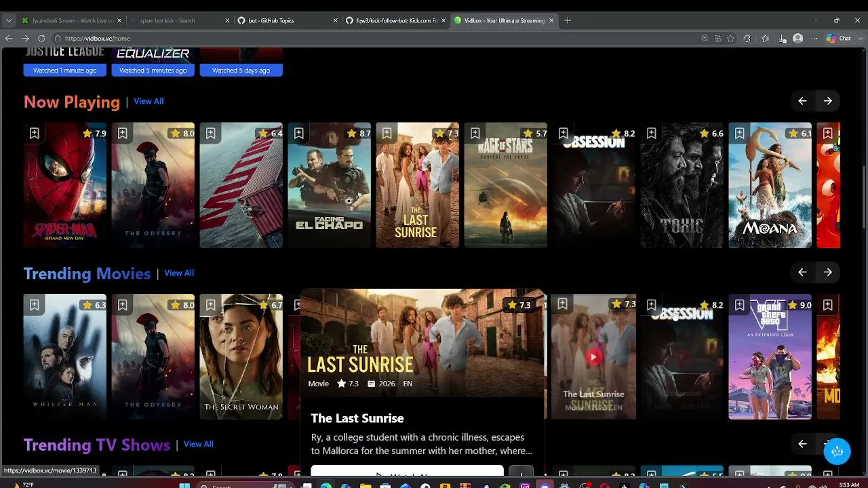Bookmark The Odyssey in Trending Movies
868x488 pixels.
coord(122,305)
